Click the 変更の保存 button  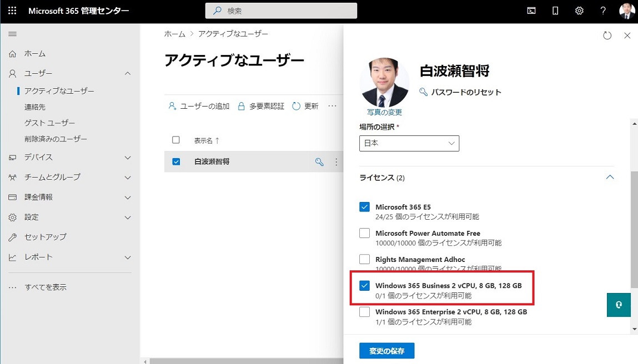386,351
